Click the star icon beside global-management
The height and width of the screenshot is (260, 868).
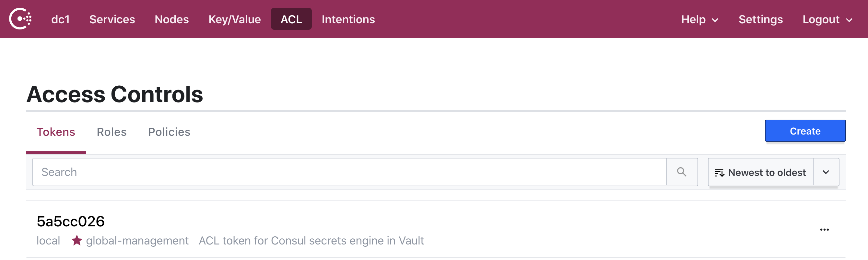point(77,240)
